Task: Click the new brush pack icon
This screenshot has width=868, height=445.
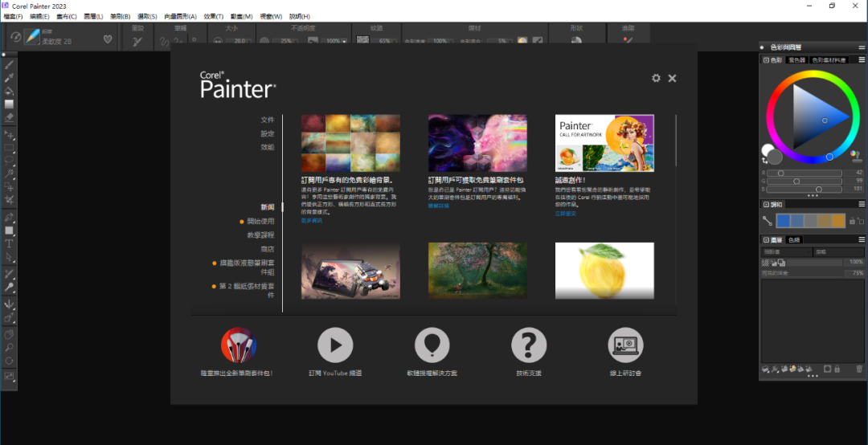Action: pyautogui.click(x=238, y=345)
